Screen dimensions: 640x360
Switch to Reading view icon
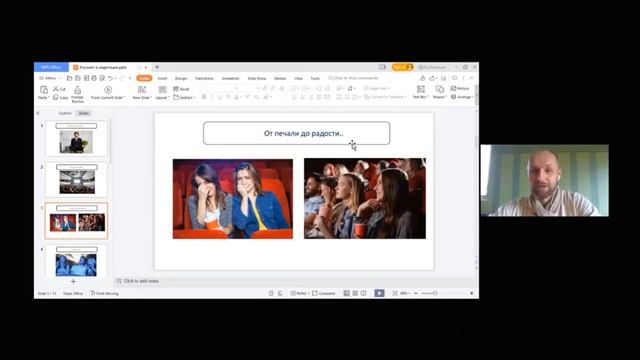[x=363, y=293]
